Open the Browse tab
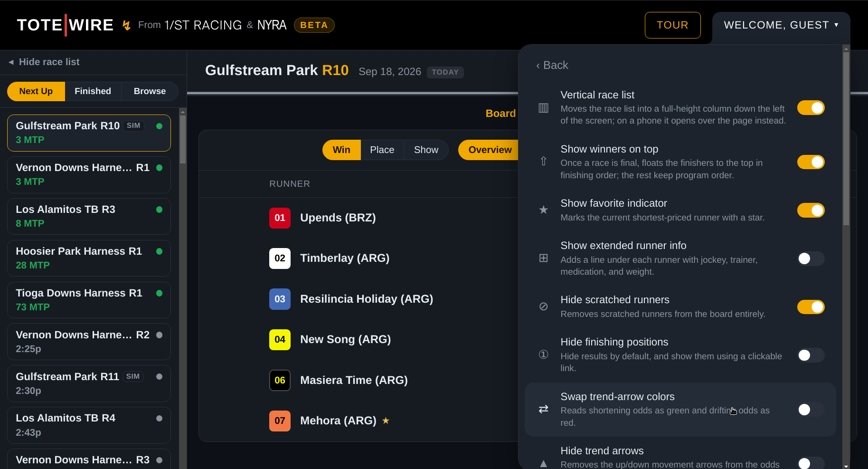Viewport: 868px width, 469px height. [x=150, y=91]
